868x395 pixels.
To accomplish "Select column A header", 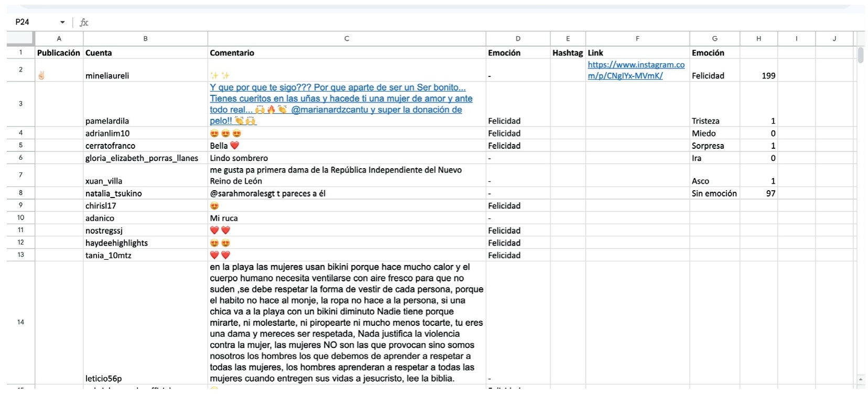I will [59, 38].
